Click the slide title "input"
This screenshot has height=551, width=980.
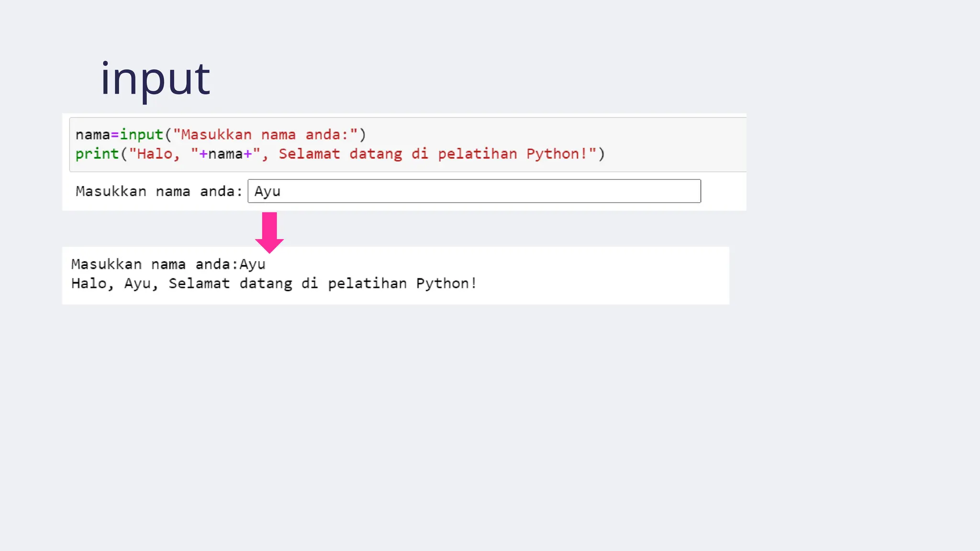tap(155, 78)
